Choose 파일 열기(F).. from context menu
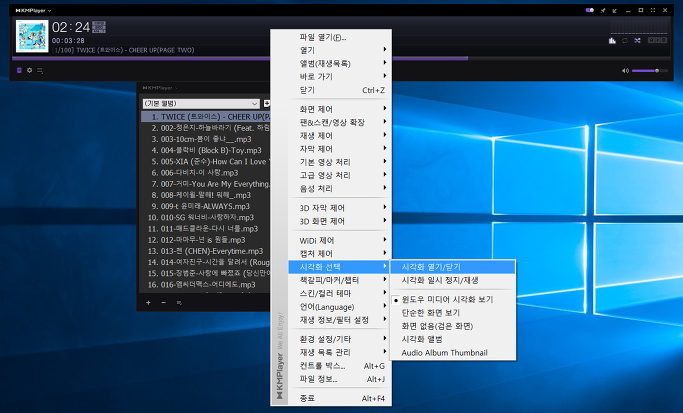This screenshot has width=683, height=413. click(340, 37)
